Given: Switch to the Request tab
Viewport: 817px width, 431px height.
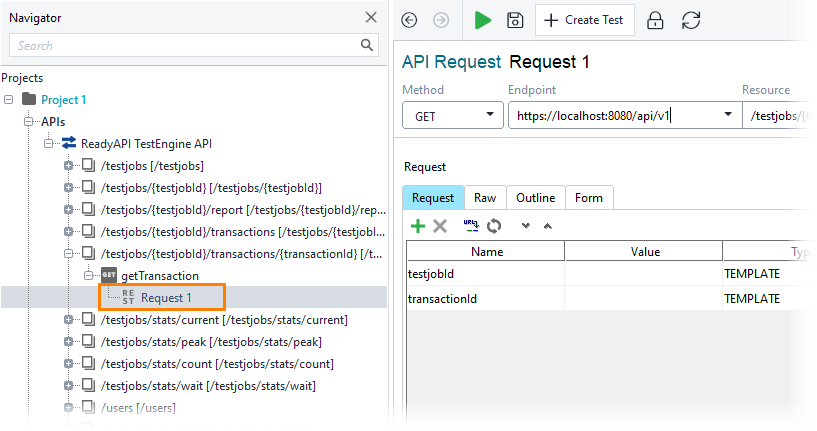Looking at the screenshot, I should tap(433, 198).
